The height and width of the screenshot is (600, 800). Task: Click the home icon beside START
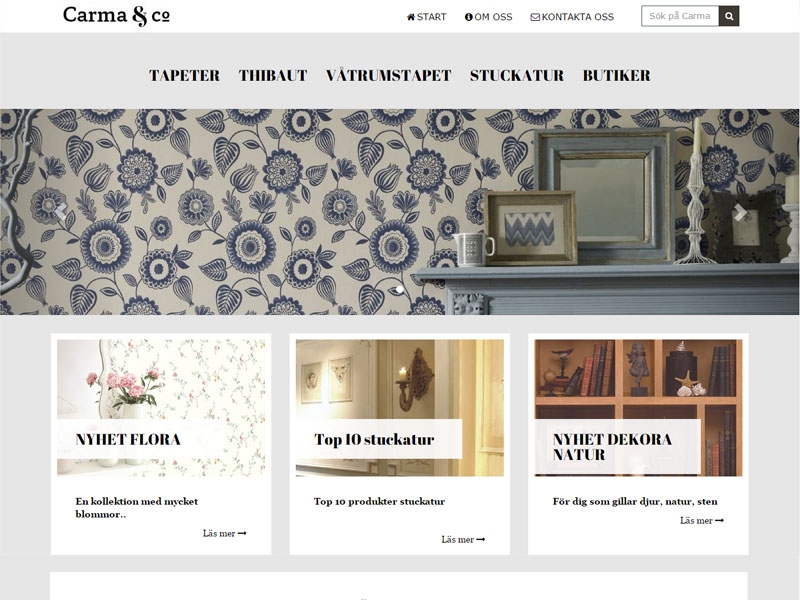pyautogui.click(x=411, y=17)
